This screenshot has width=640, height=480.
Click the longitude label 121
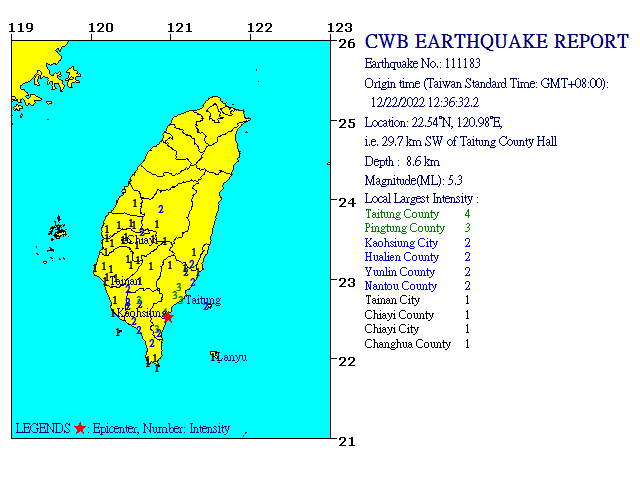coord(180,28)
